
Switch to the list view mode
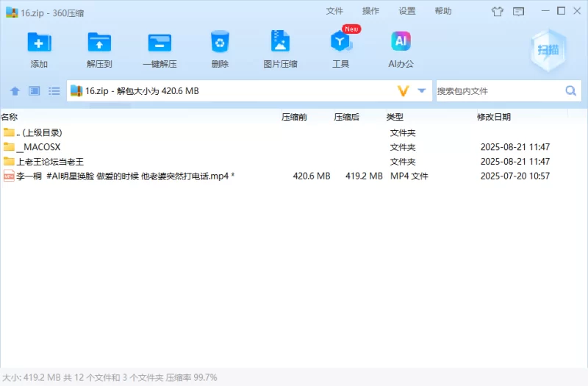pyautogui.click(x=54, y=90)
